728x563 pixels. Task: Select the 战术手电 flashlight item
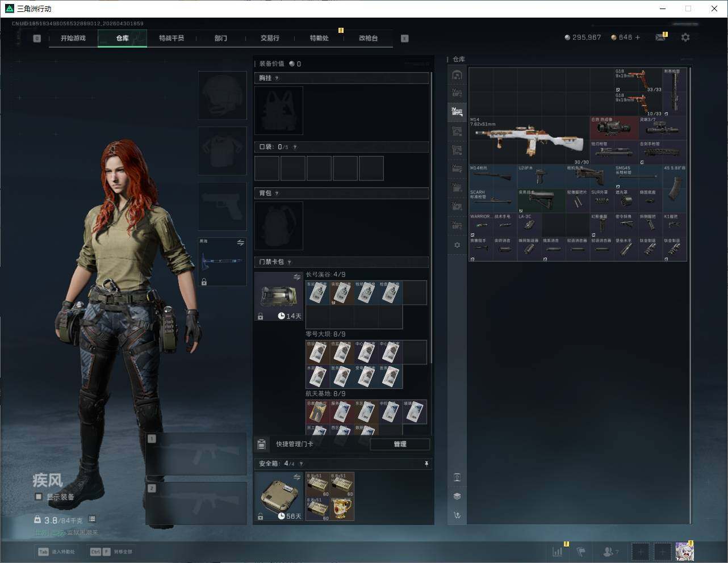(505, 225)
